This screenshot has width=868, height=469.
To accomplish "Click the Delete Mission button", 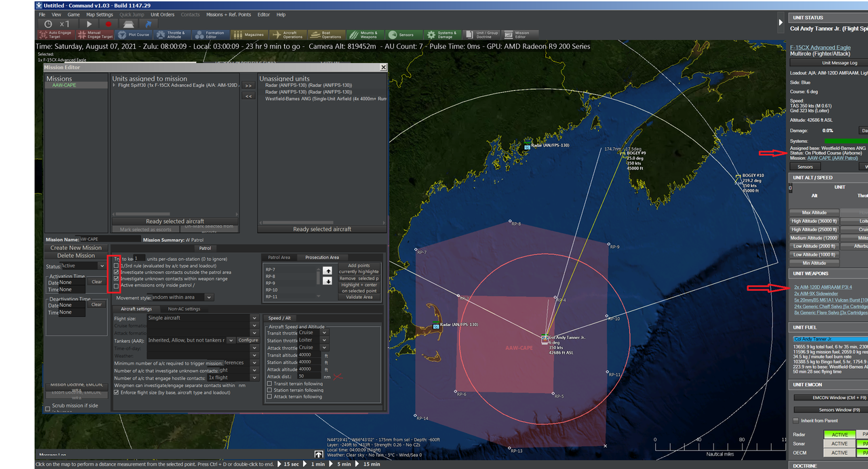I will (76, 256).
